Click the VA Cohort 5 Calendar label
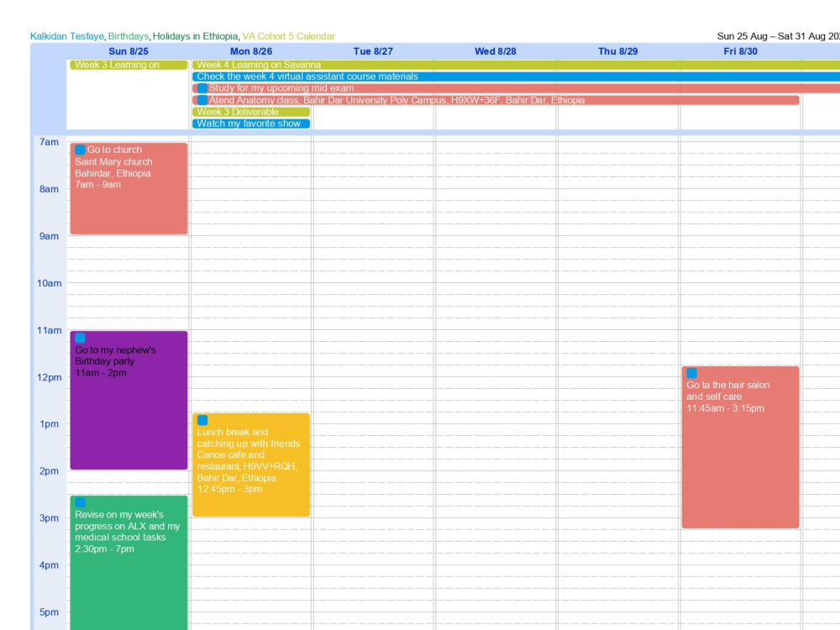840x630 pixels. click(288, 36)
